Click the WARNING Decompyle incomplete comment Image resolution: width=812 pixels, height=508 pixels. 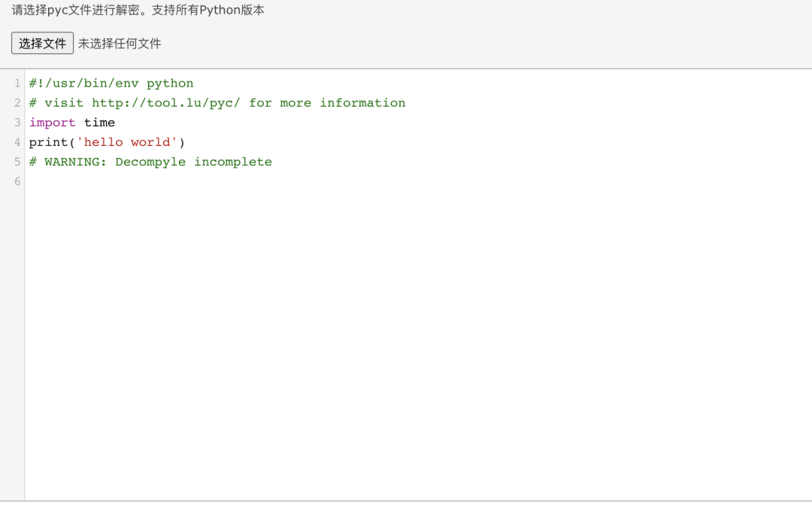[x=150, y=163]
